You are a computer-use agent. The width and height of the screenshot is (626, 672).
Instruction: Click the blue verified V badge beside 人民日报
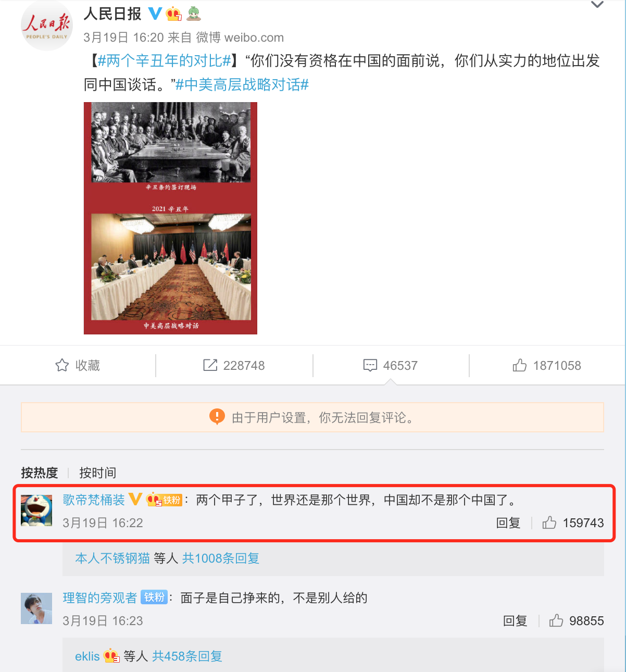coord(155,14)
